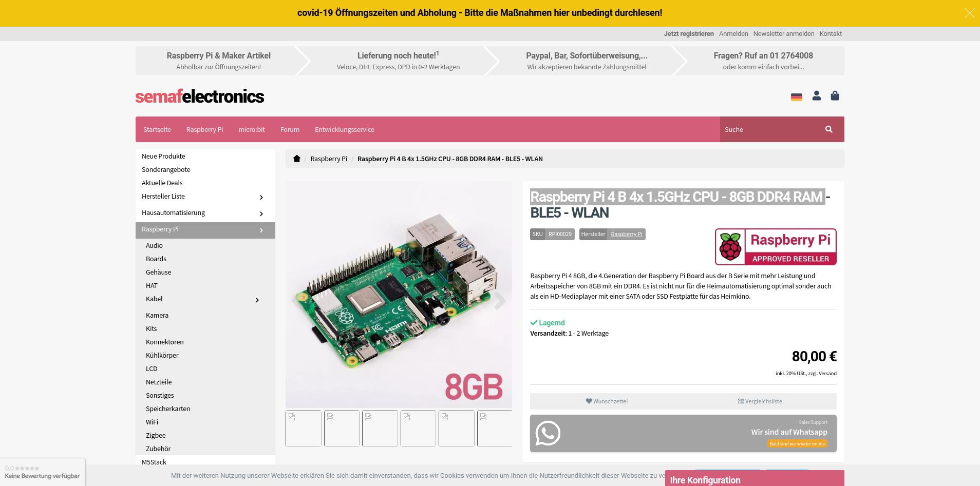Viewport: 980px width, 486px height.
Task: Add product to Vergleichsliste
Action: pos(760,401)
